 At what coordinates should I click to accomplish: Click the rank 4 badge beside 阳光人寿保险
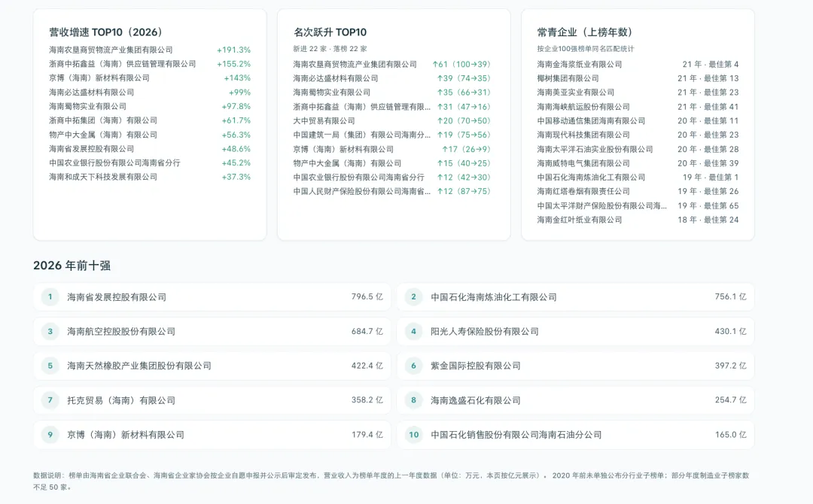tap(414, 332)
